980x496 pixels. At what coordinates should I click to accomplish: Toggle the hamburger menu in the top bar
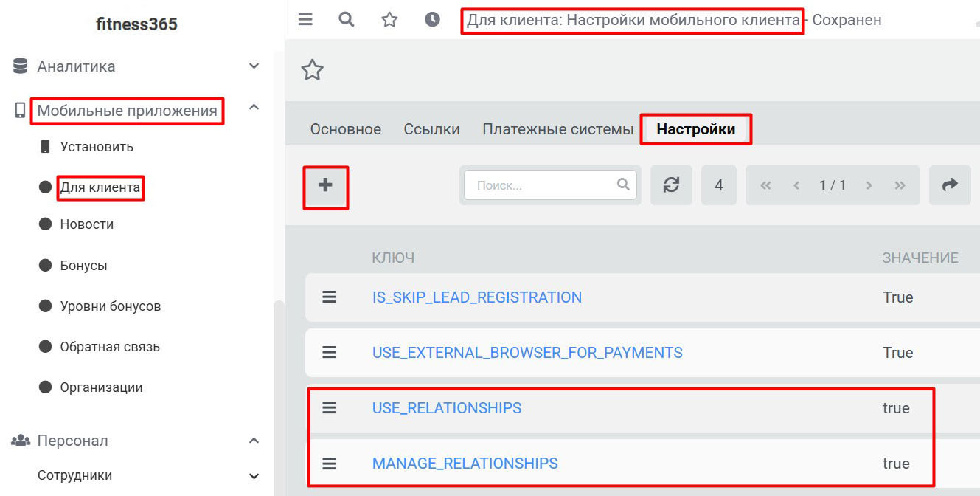click(x=305, y=20)
